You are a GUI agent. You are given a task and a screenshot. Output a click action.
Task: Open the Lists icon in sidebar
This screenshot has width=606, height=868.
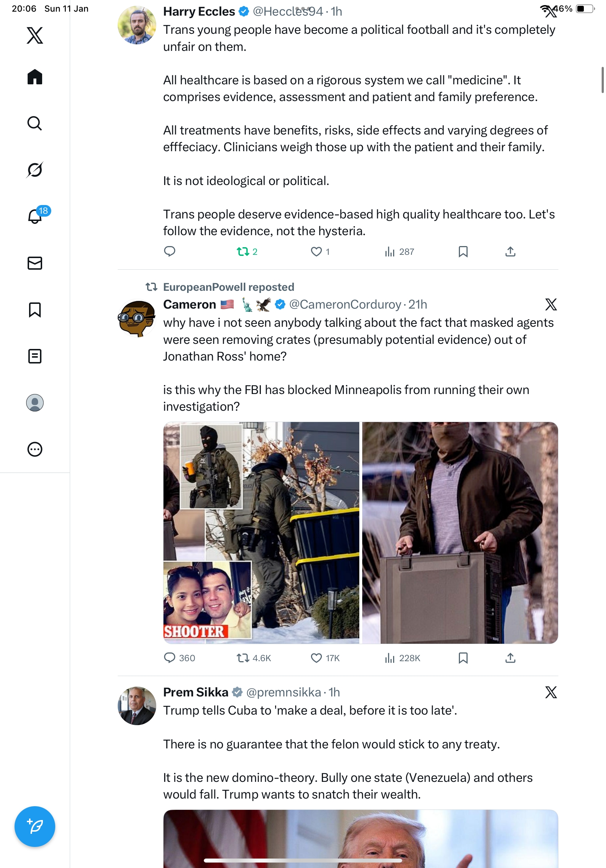pyautogui.click(x=35, y=356)
